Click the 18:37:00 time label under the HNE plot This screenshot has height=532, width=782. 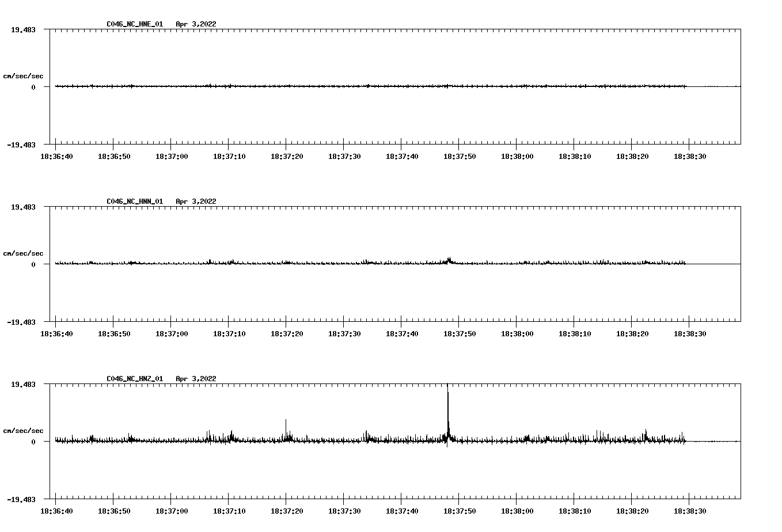172,157
